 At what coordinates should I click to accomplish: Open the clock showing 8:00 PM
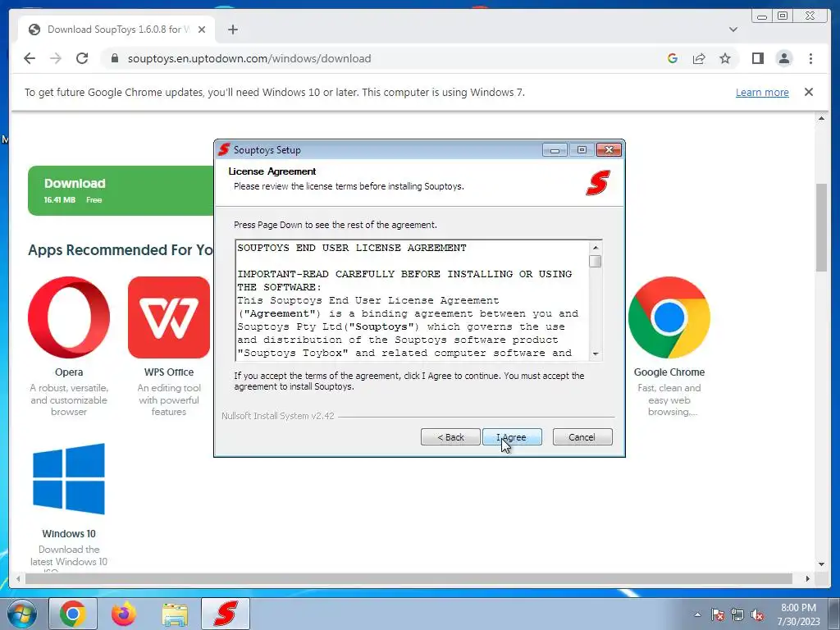(798, 614)
